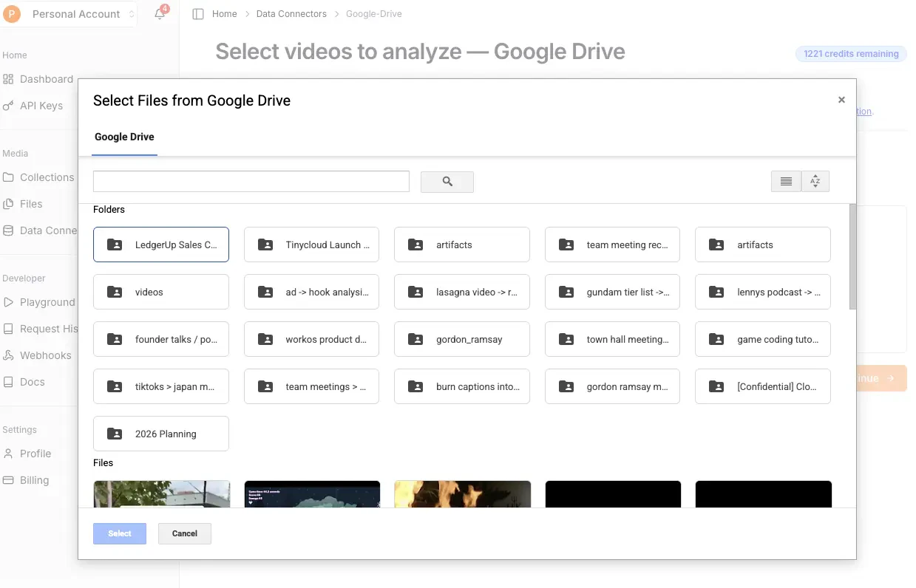The width and height of the screenshot is (916, 588).
Task: Select the gordon_ramsay folder
Action: (462, 339)
